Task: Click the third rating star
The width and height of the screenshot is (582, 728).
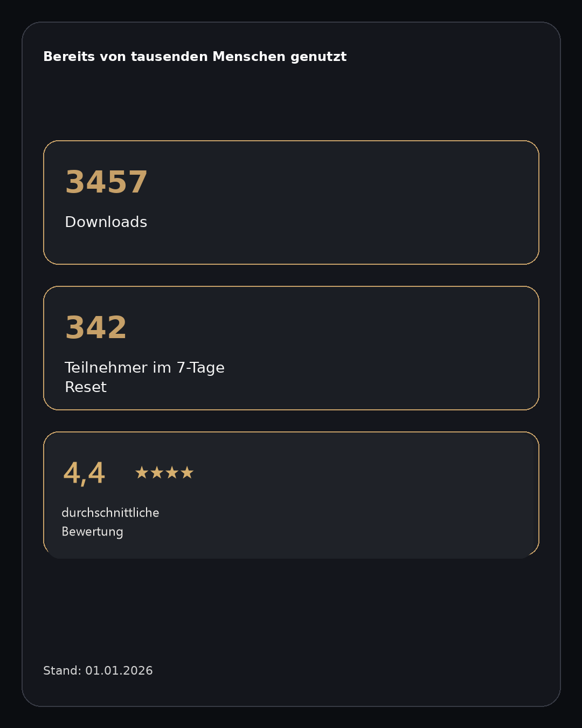Action: pos(172,473)
